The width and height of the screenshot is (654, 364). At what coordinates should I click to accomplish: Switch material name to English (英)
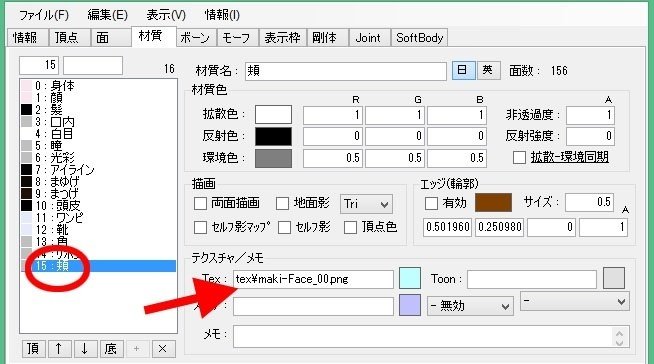[x=488, y=70]
